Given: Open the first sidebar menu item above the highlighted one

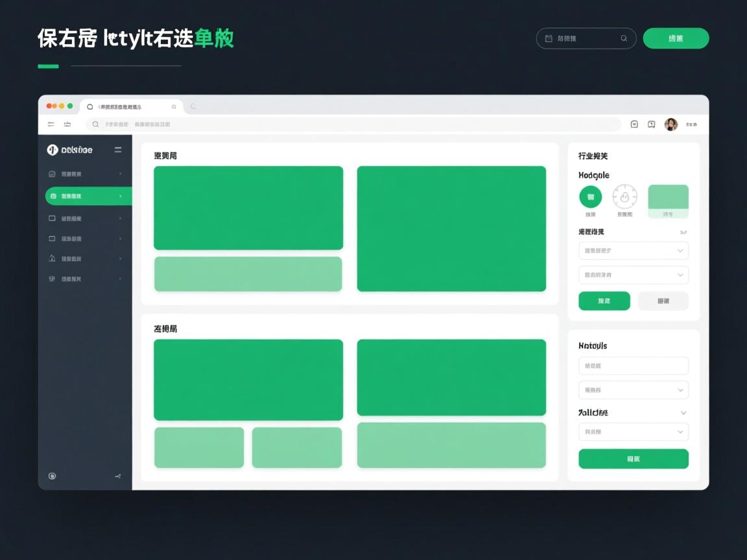Looking at the screenshot, I should coord(86,174).
